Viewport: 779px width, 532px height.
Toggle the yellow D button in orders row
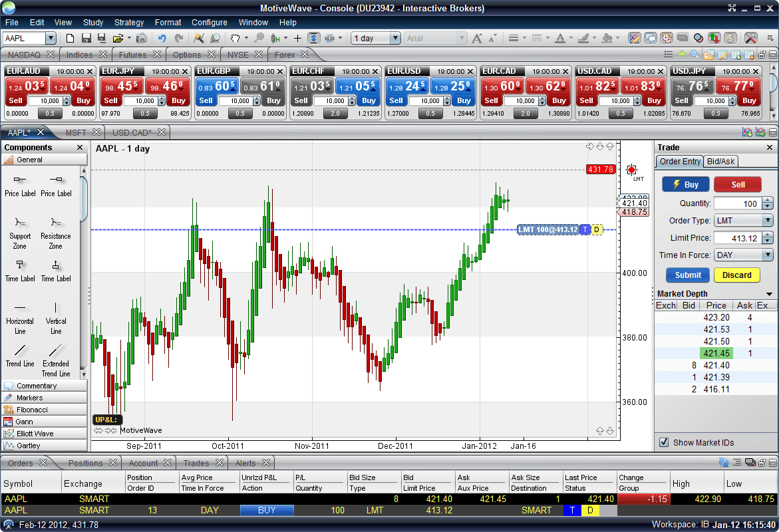pos(589,510)
